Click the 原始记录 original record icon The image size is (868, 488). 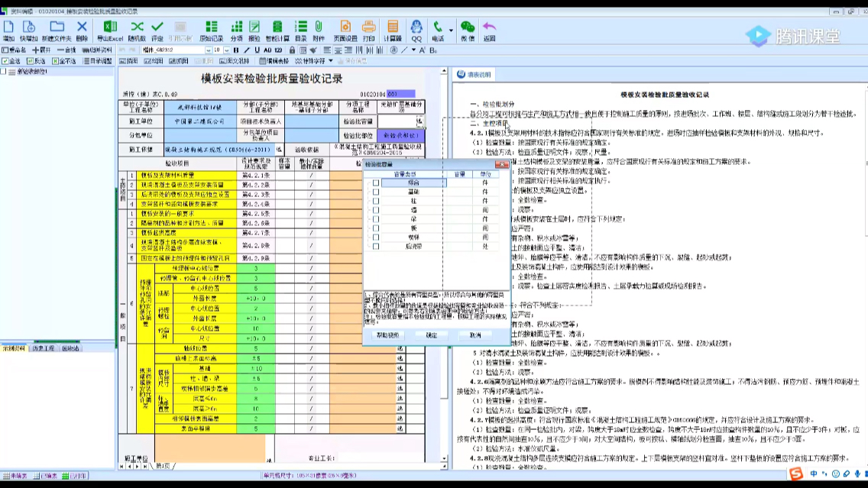(x=210, y=31)
